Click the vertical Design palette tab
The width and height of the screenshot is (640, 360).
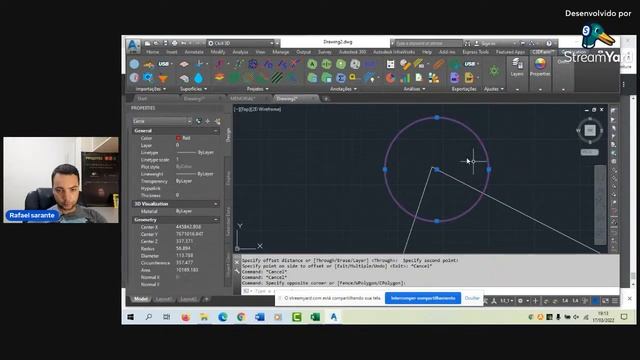tap(228, 135)
